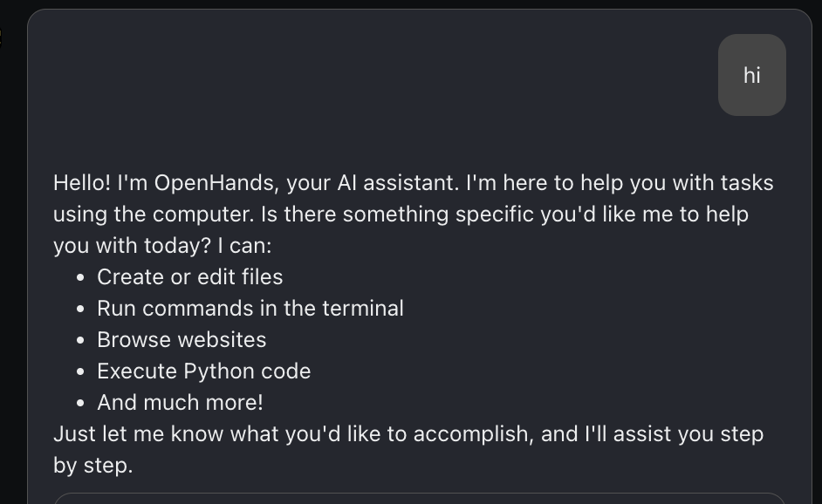Click the "Create or edit files" list item
Viewport: 822px width, 504px height.
[x=189, y=277]
